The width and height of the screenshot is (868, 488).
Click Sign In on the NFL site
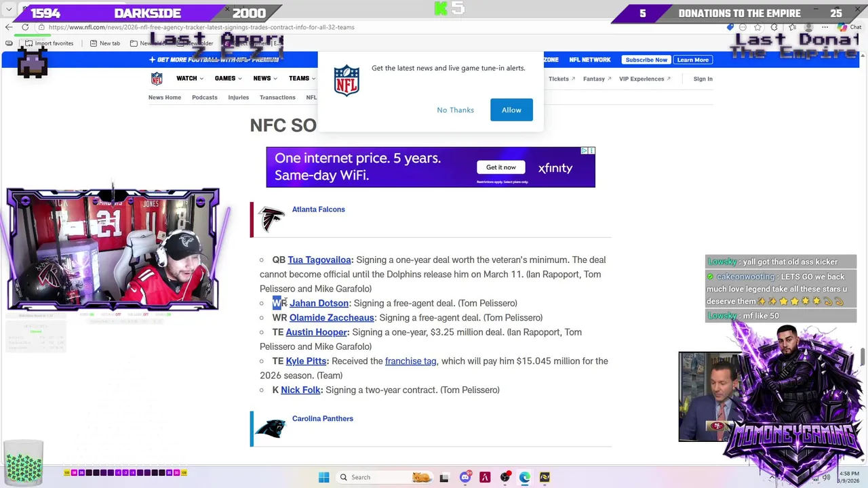(x=703, y=79)
